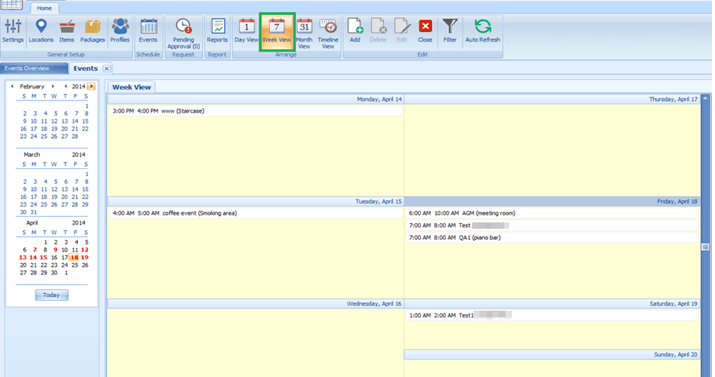
Task: Close the Events tab
Action: point(106,68)
